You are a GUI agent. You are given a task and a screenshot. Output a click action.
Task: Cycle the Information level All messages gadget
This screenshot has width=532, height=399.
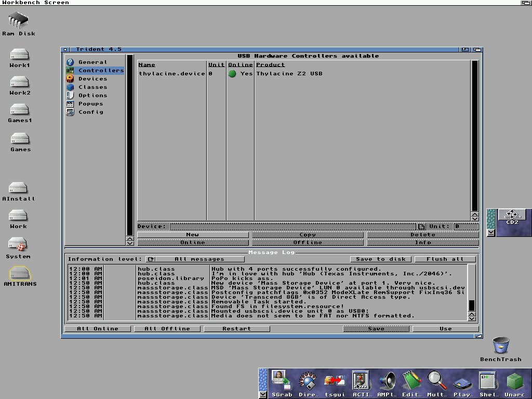pyautogui.click(x=195, y=259)
